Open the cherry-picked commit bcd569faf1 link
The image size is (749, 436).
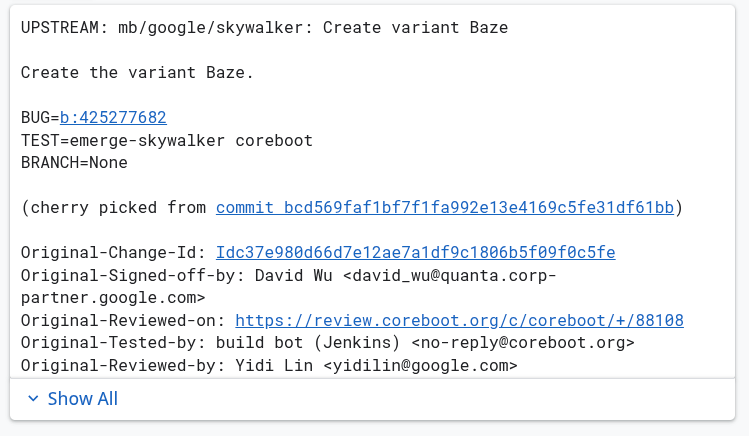(445, 208)
